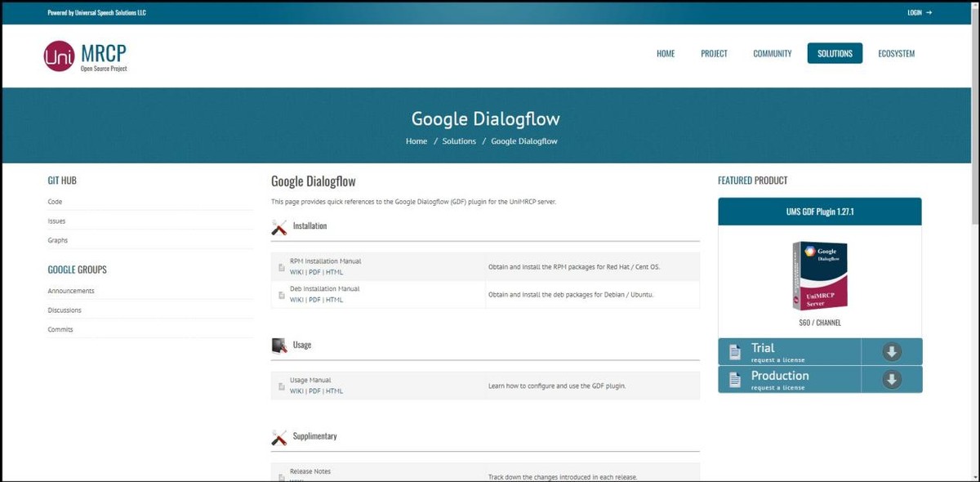Click the 'Usage Manual' title text

[x=310, y=381]
